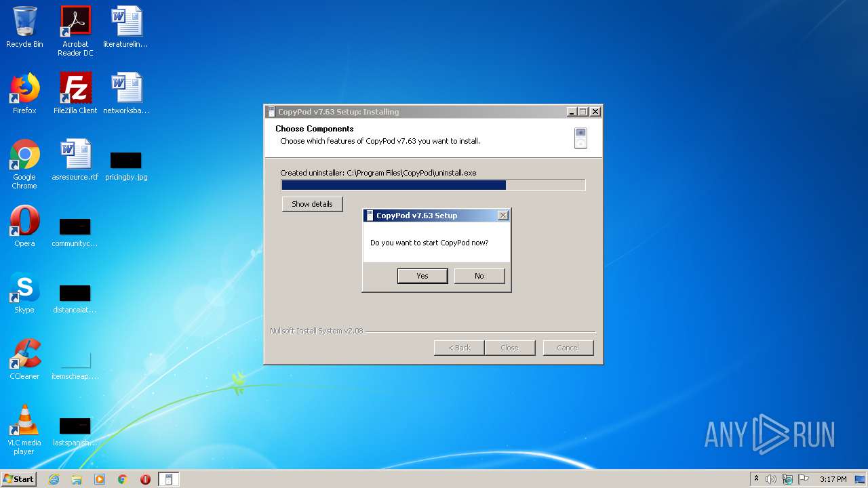This screenshot has width=868, height=488.
Task: Open the Recycle Bin desktop icon
Action: [x=24, y=27]
